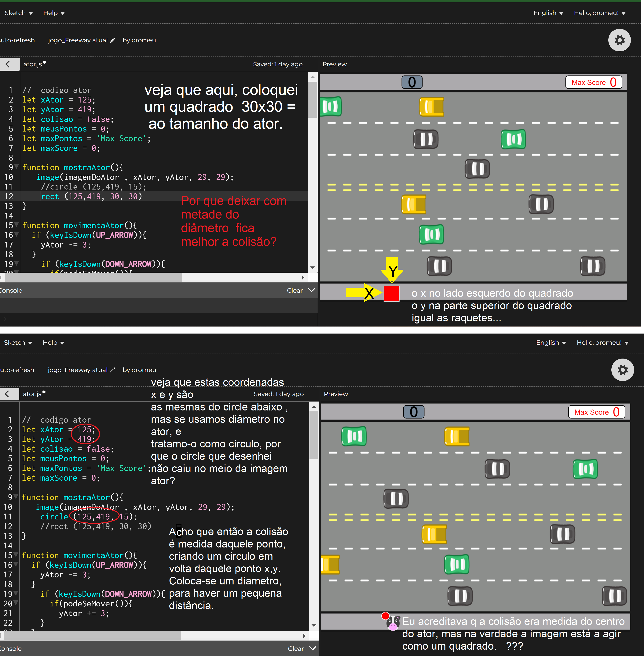Click the Max Score box in upper preview
The width and height of the screenshot is (644, 661).
(594, 82)
